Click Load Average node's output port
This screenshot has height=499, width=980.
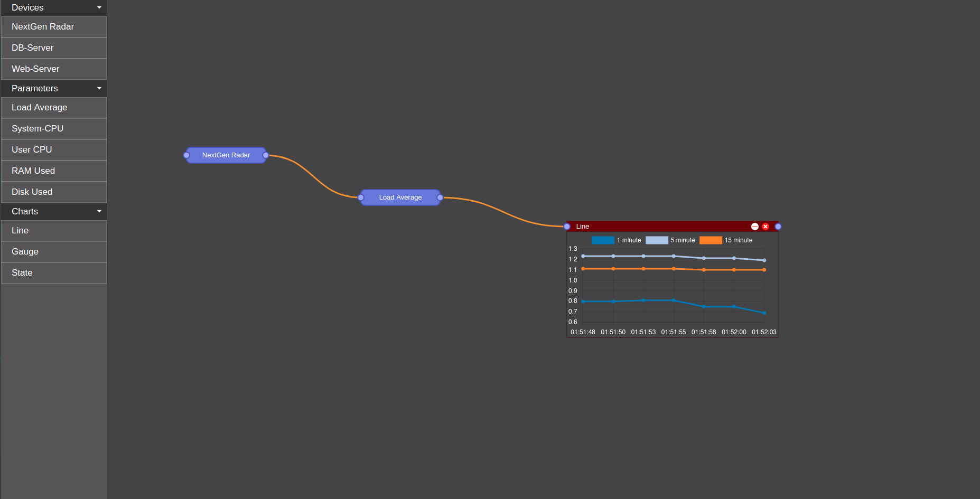coord(440,197)
